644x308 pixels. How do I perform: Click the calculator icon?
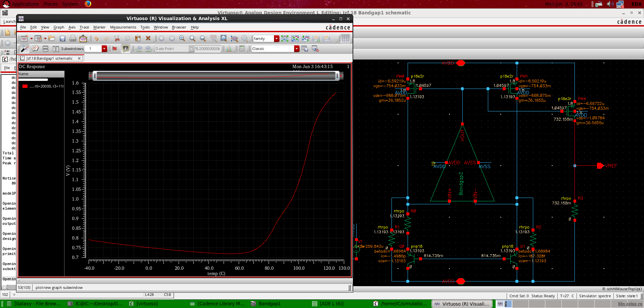(x=242, y=49)
